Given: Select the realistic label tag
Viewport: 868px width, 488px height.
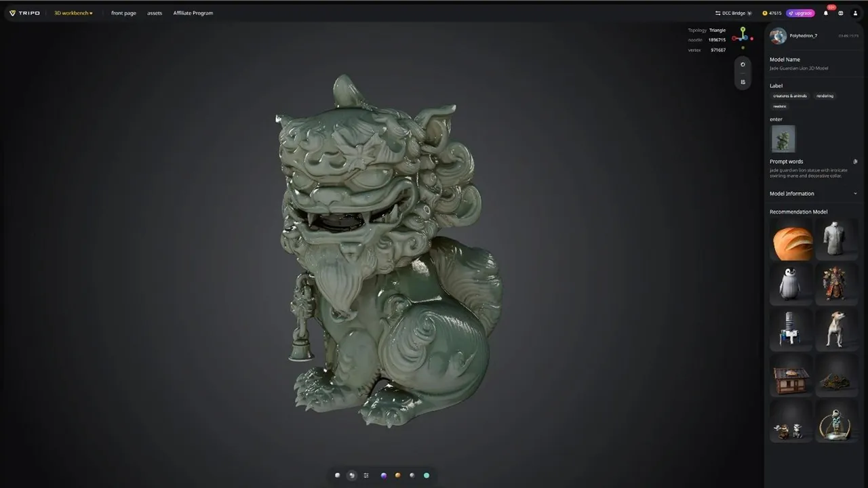Looking at the screenshot, I should 780,106.
